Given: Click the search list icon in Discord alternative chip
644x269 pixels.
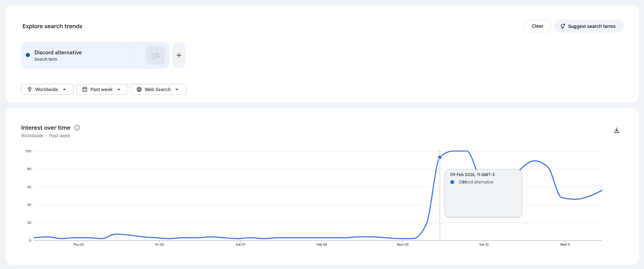Looking at the screenshot, I should point(155,55).
